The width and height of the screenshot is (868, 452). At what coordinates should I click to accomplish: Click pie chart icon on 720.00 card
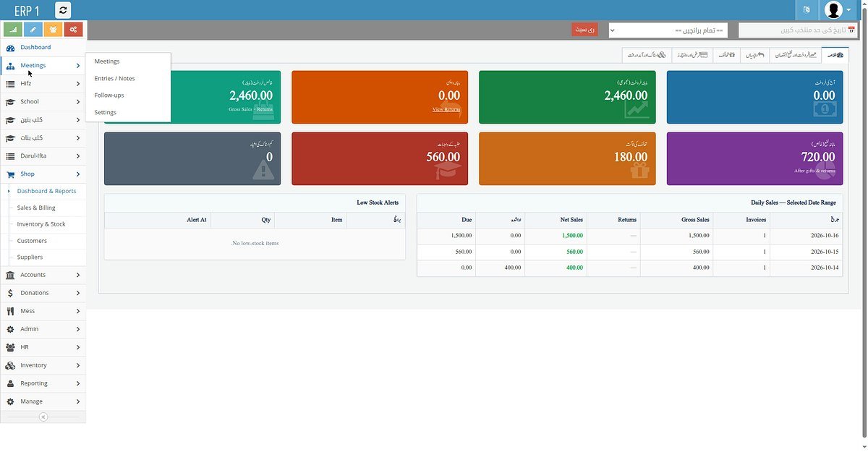coord(825,171)
